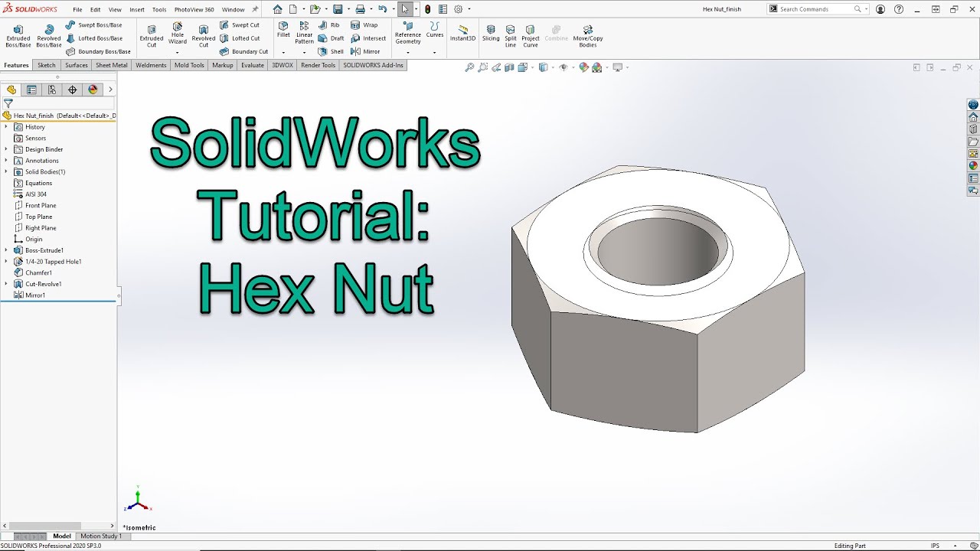Select the Swept Boss/Base tool
The height and width of the screenshot is (551, 980).
(94, 24)
